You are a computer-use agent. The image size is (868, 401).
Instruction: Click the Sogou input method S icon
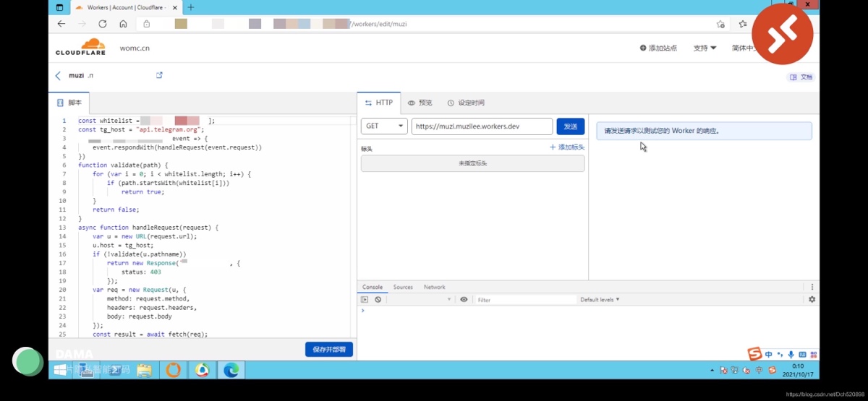755,353
